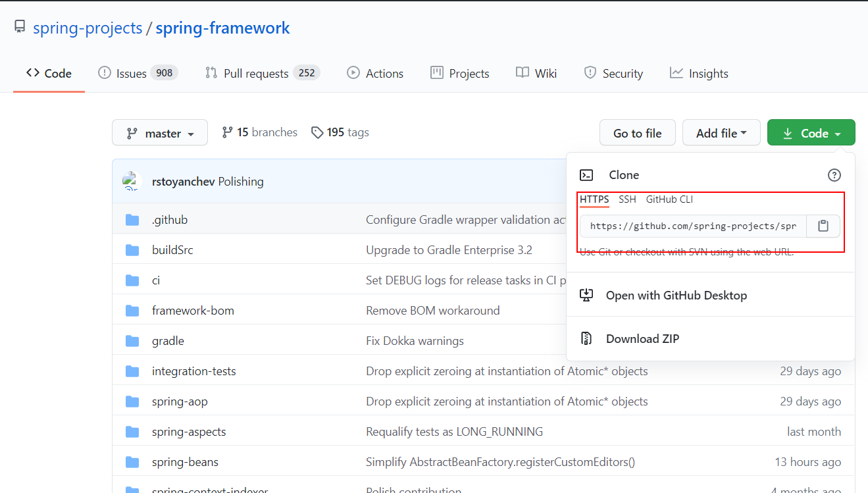Screen dimensions: 868x493
Task: Open the spring-beans folder
Action: [x=185, y=462]
